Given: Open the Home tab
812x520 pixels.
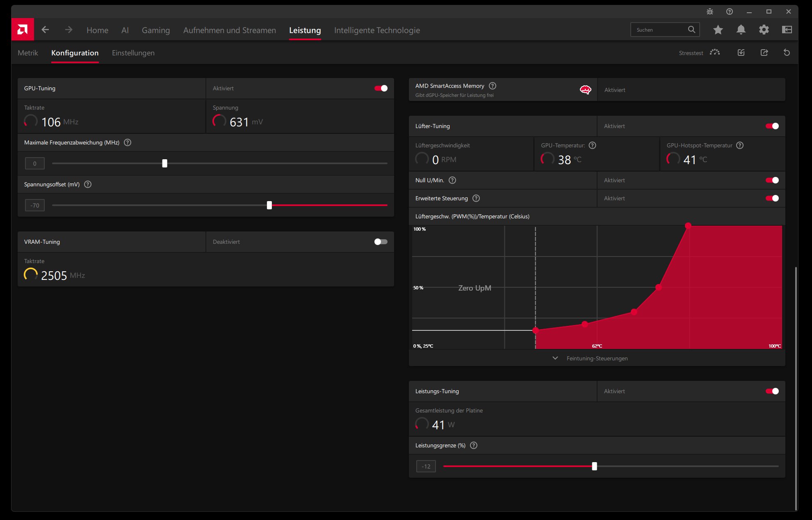Looking at the screenshot, I should [97, 30].
